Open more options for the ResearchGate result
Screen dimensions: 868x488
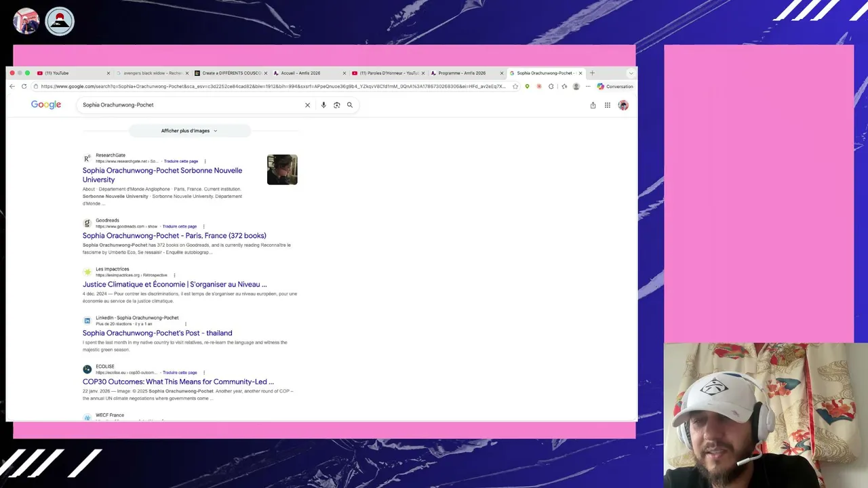pos(205,161)
